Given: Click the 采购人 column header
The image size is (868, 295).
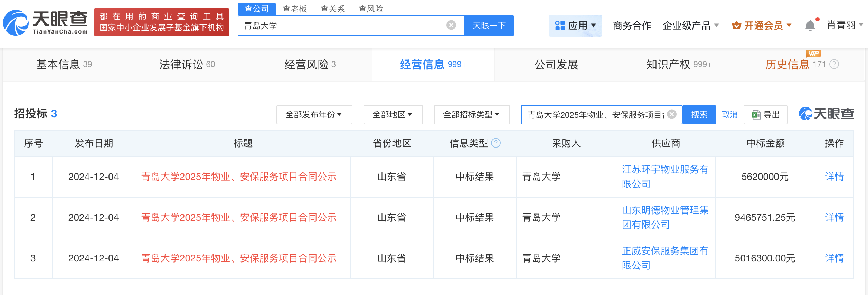Looking at the screenshot, I should pyautogui.click(x=566, y=143).
